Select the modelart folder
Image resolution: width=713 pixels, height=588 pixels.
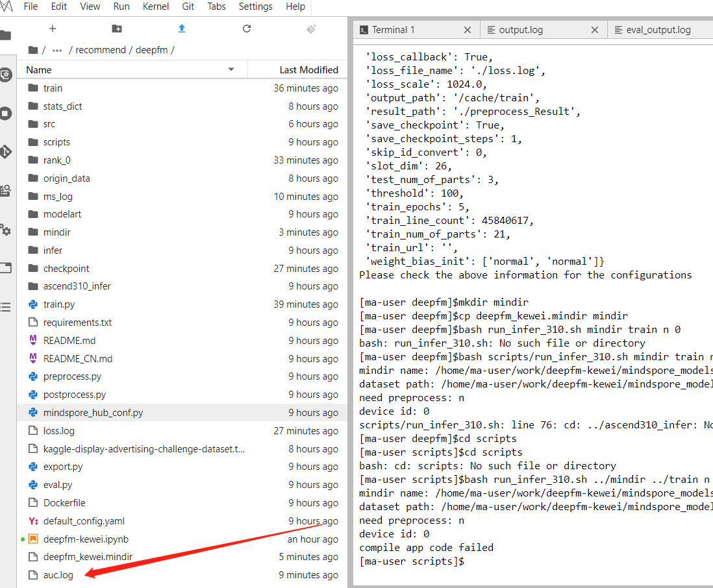click(x=182, y=214)
